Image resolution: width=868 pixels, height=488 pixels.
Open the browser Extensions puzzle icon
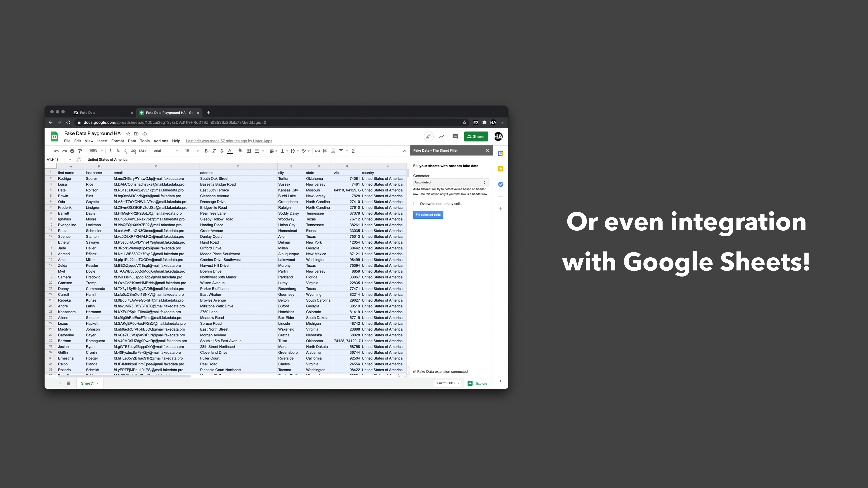point(484,123)
